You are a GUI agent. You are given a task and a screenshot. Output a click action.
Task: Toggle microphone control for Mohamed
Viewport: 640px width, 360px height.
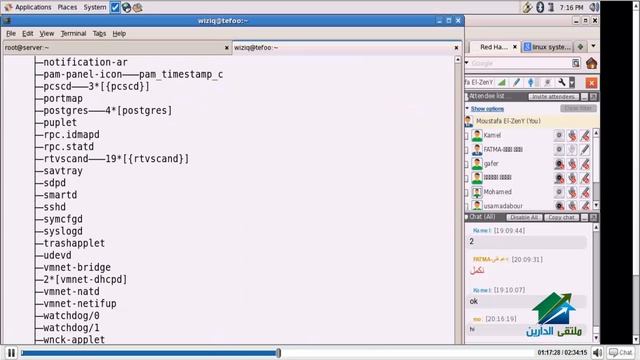(572, 192)
